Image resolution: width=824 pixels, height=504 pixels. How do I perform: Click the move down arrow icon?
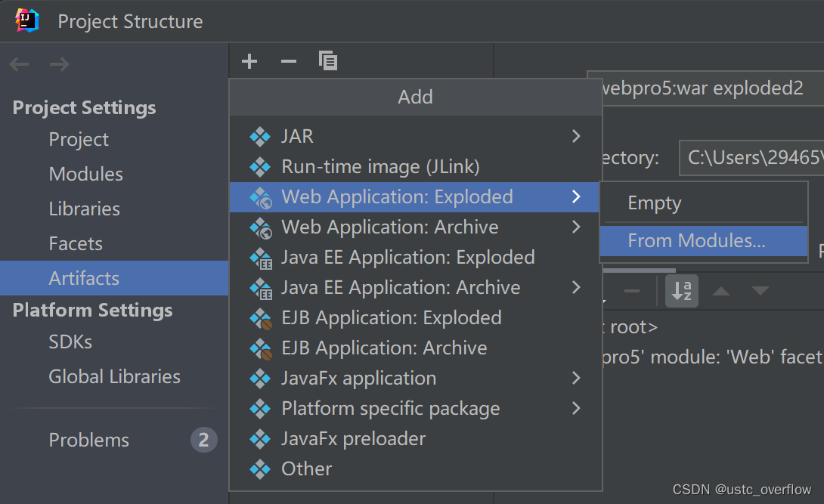pos(760,291)
